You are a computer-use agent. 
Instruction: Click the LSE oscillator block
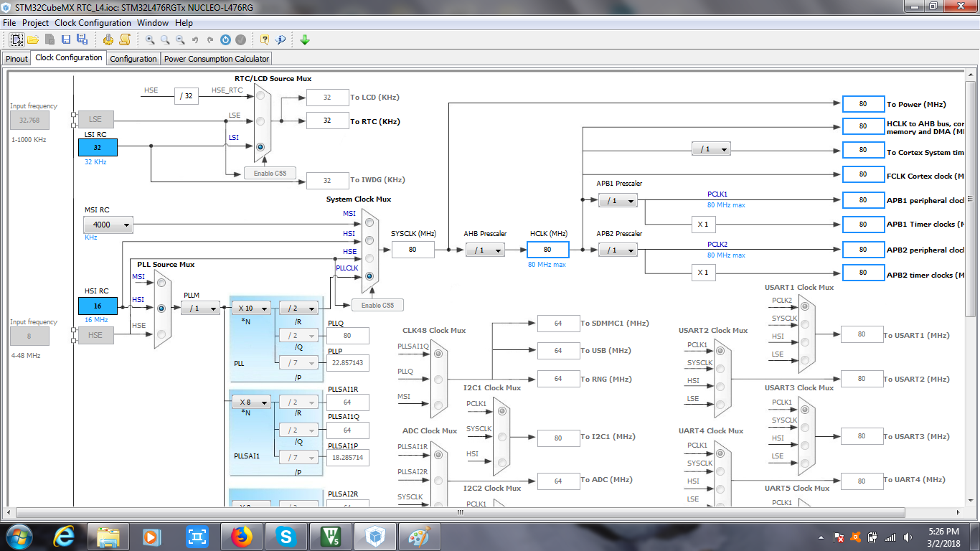click(95, 120)
